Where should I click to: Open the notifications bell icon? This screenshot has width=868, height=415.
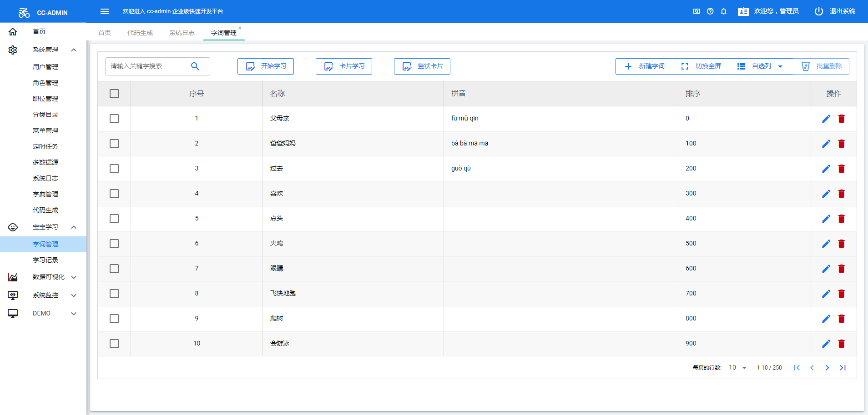pos(724,11)
